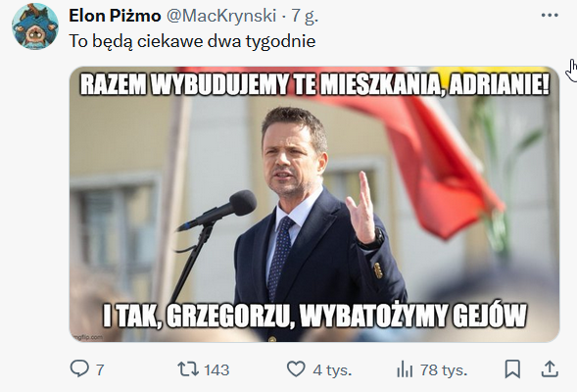577x392 pixels.
Task: Open the view analytics bar chart icon
Action: (x=405, y=369)
